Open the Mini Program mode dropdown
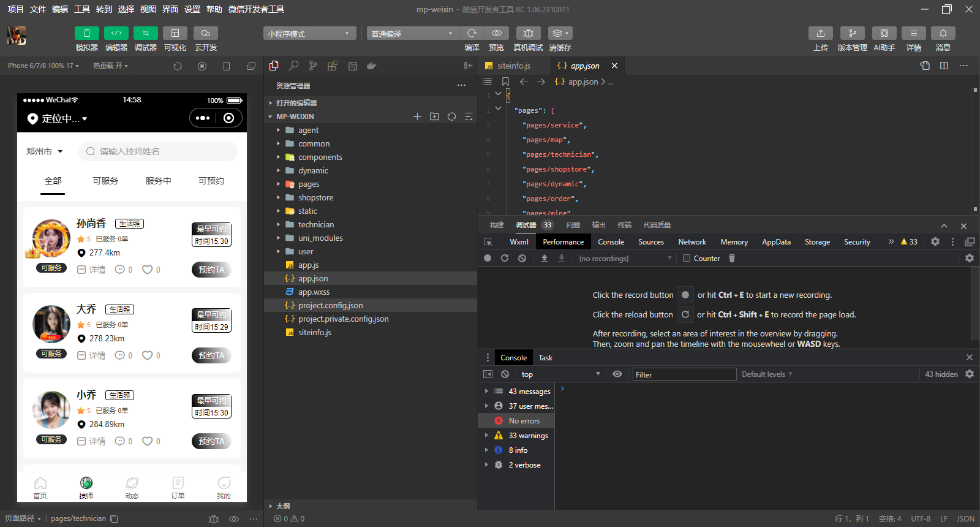Image resolution: width=980 pixels, height=527 pixels. pos(309,34)
